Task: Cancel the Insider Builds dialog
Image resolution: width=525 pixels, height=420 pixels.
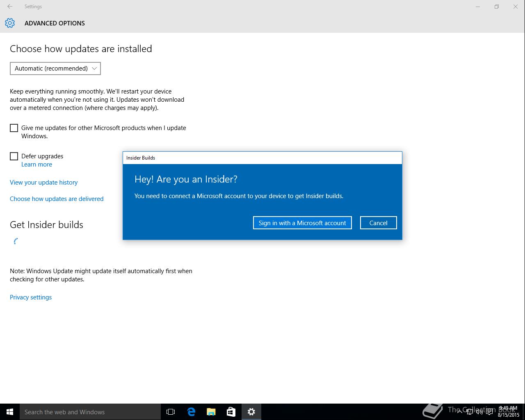Action: [x=378, y=223]
